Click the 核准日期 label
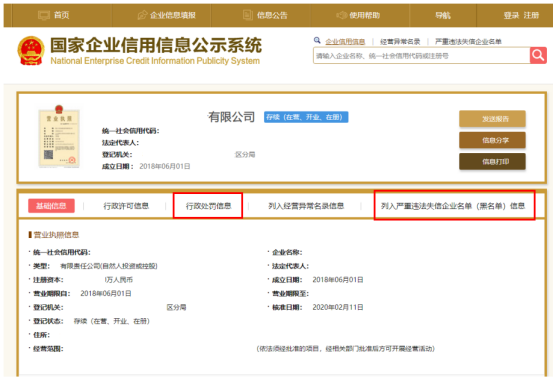The image size is (554, 382). pyautogui.click(x=287, y=307)
